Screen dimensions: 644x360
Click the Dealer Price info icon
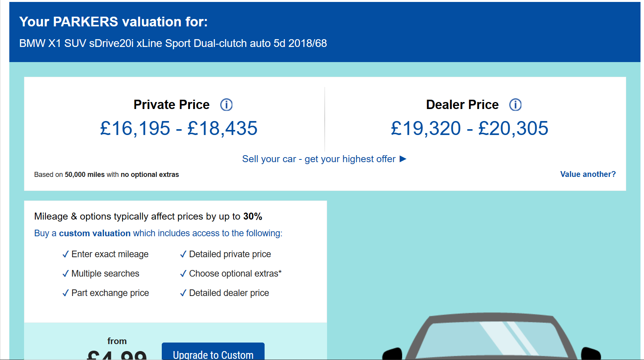(x=515, y=105)
